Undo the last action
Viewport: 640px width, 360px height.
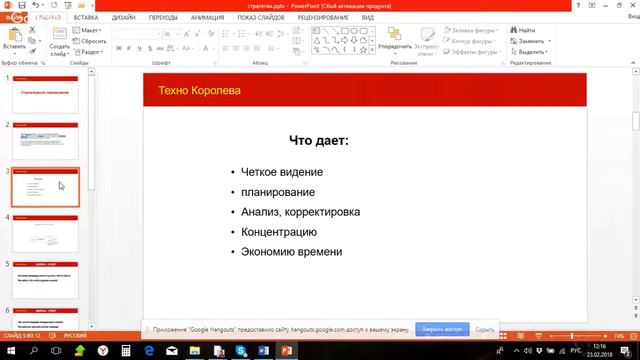36,5
